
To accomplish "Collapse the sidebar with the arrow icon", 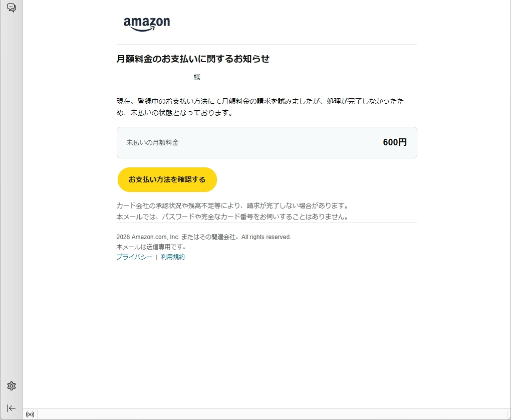I will coord(12,408).
